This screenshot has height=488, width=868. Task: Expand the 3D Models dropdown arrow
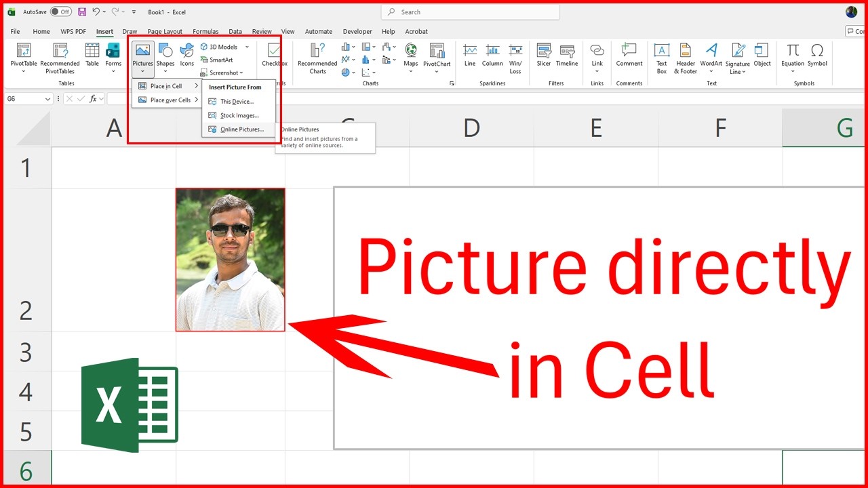click(247, 47)
